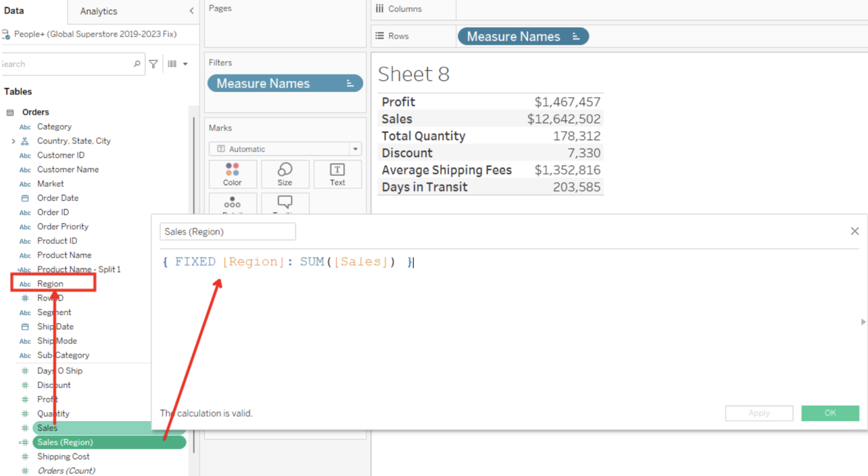This screenshot has width=868, height=476.
Task: Switch to the Data tab
Action: (14, 10)
